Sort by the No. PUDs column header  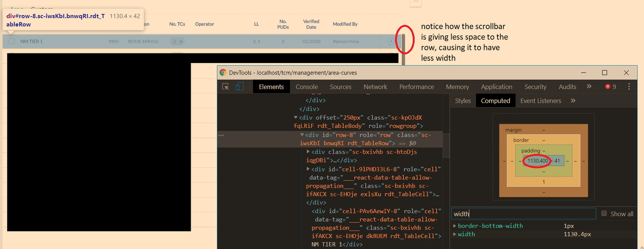pos(283,24)
